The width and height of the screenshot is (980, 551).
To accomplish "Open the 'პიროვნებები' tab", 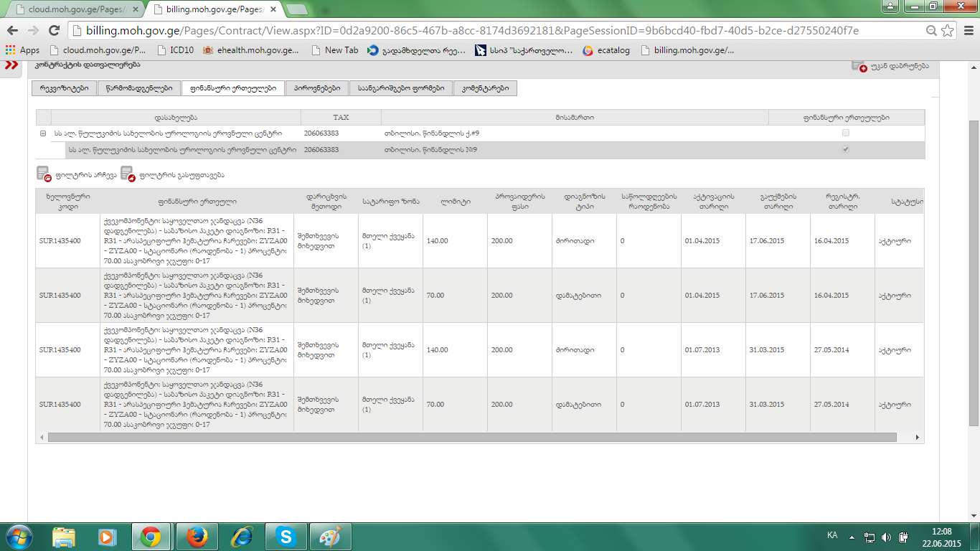I will 316,88.
